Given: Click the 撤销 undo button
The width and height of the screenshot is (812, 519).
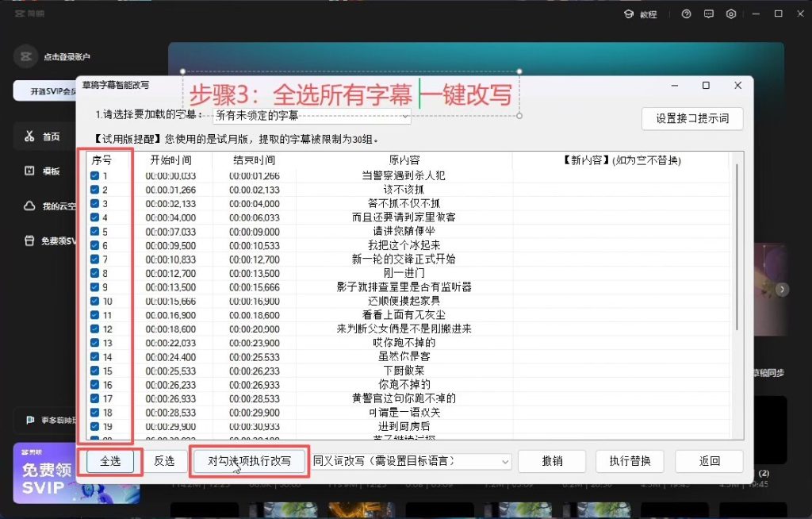Looking at the screenshot, I should click(552, 461).
